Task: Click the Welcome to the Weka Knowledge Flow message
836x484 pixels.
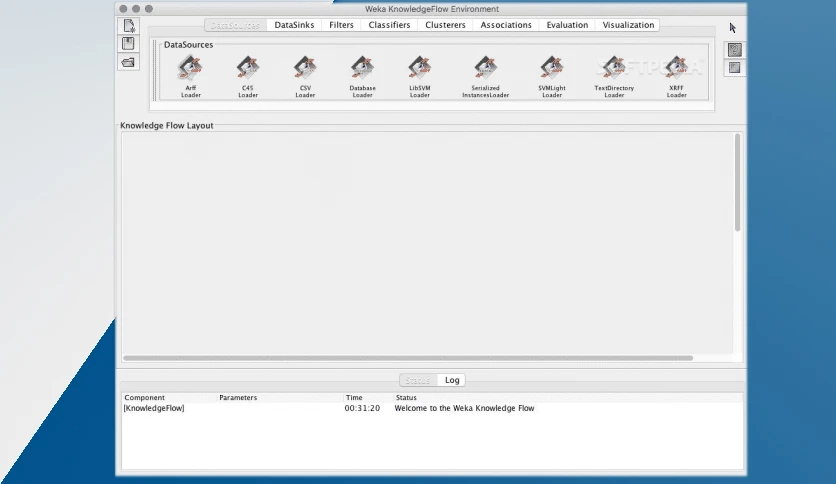Action: (464, 408)
